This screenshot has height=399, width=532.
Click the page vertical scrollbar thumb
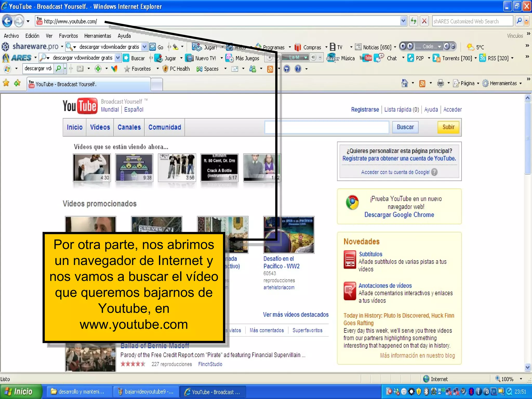tap(527, 138)
